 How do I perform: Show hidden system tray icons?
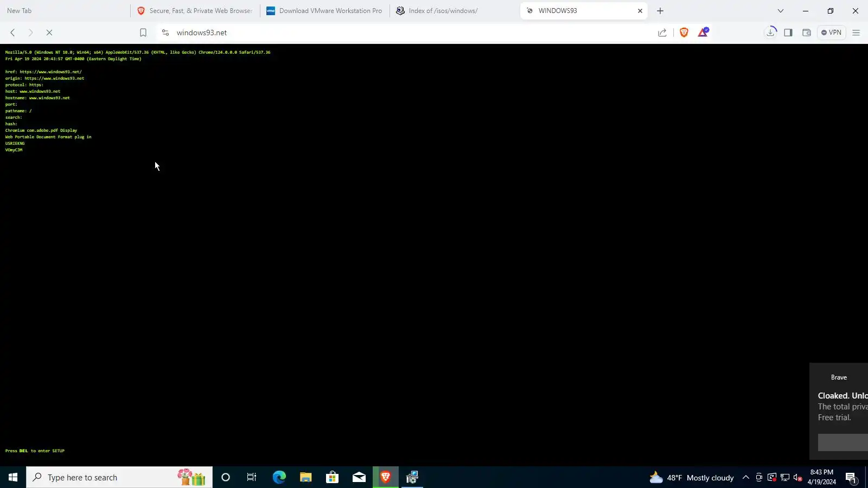coord(746,477)
